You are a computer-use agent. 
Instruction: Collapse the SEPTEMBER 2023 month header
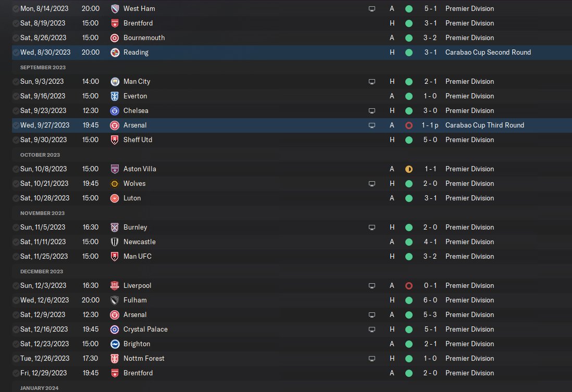(x=43, y=68)
